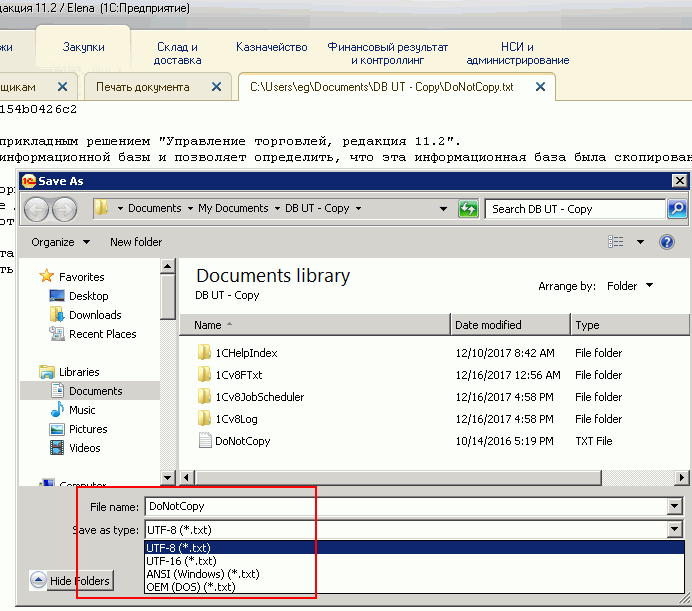Select the 1CHelpIndex folder icon
The height and width of the screenshot is (611, 692).
[x=204, y=352]
